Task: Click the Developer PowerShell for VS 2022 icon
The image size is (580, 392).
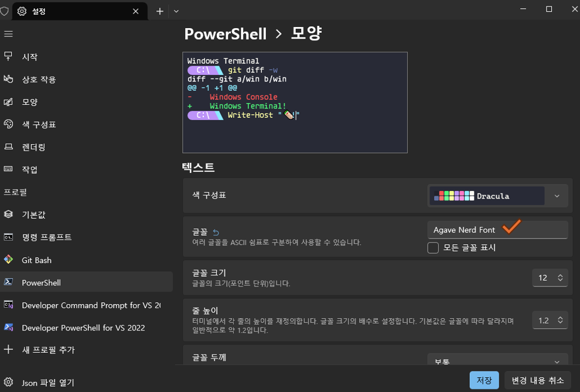Action: [x=8, y=328]
